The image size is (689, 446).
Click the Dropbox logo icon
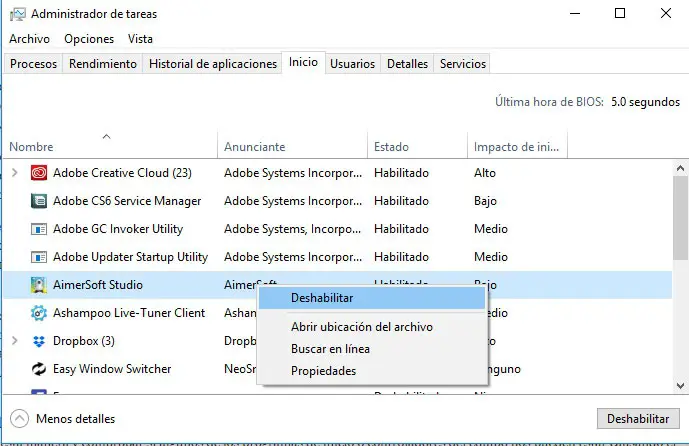39,341
